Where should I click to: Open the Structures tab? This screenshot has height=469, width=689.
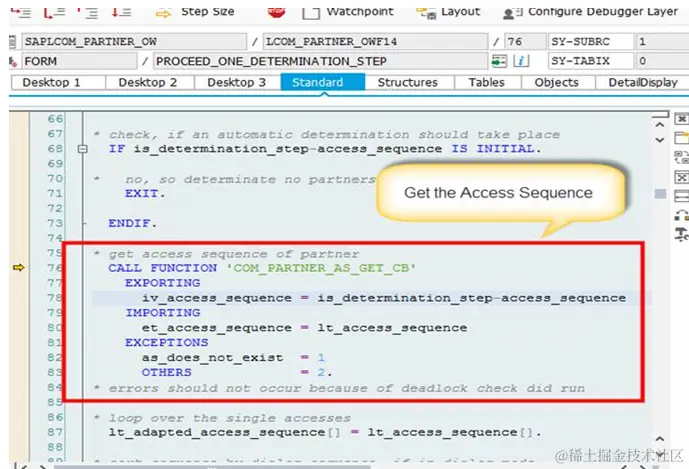click(x=410, y=83)
